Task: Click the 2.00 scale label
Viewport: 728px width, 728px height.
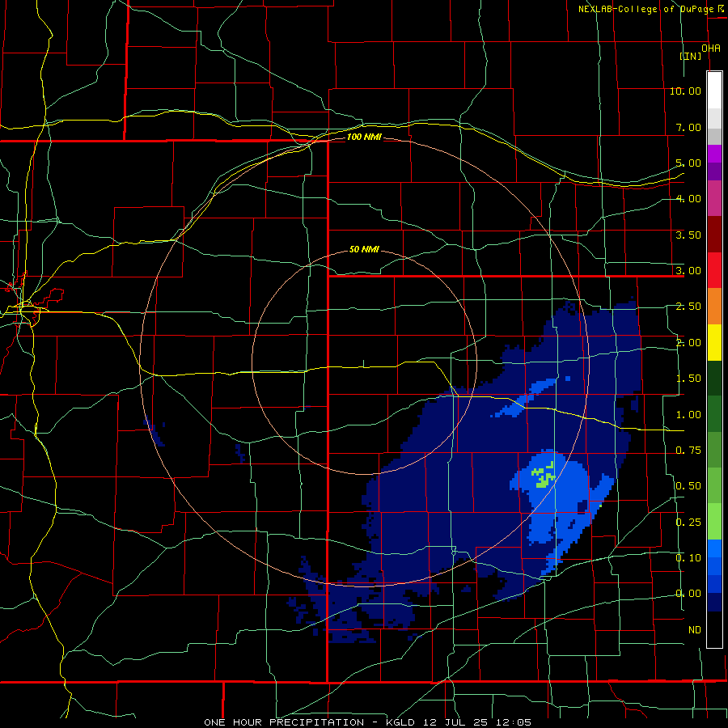Action: click(688, 343)
